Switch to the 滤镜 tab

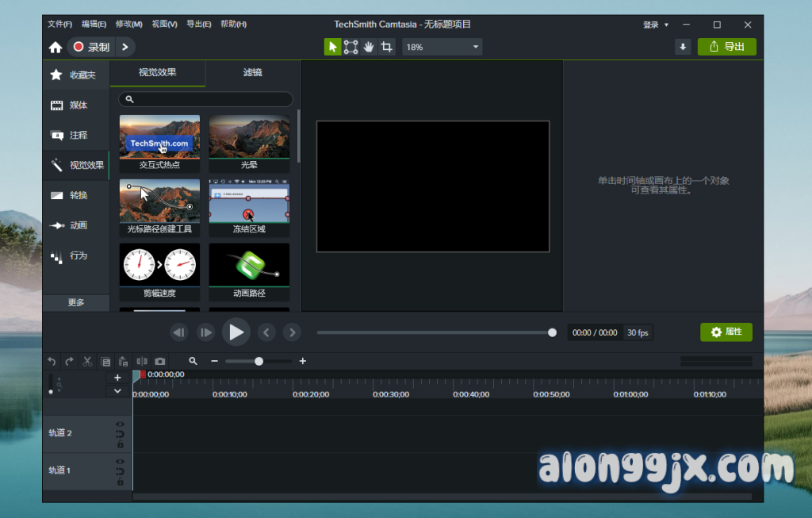pos(252,73)
